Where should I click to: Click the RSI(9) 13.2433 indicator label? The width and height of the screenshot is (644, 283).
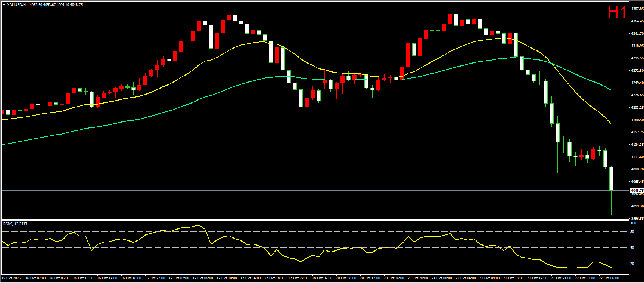coord(15,224)
